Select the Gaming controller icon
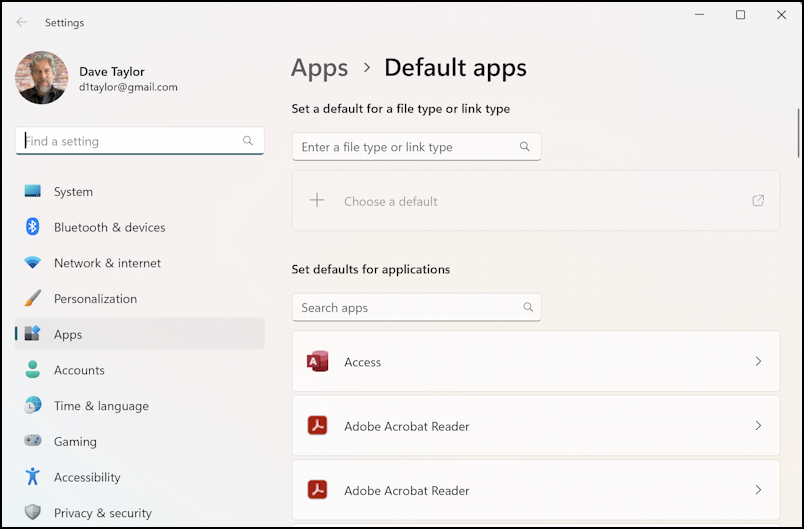 [32, 441]
